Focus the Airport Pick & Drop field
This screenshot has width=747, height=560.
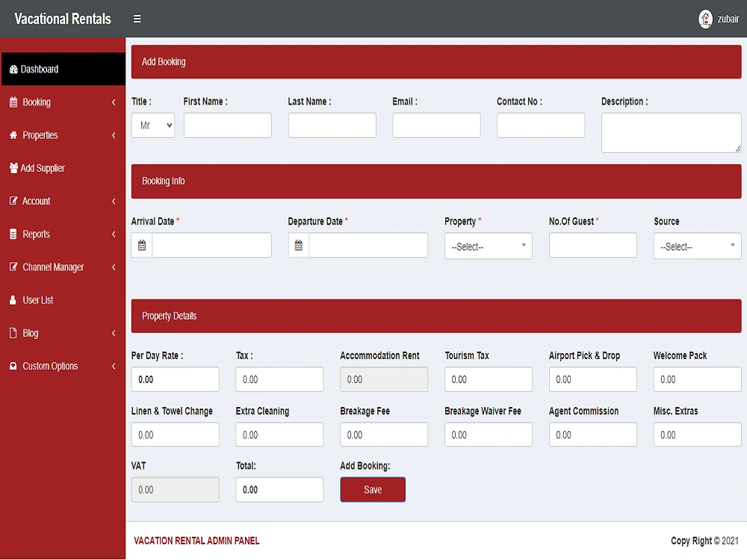[x=592, y=379]
